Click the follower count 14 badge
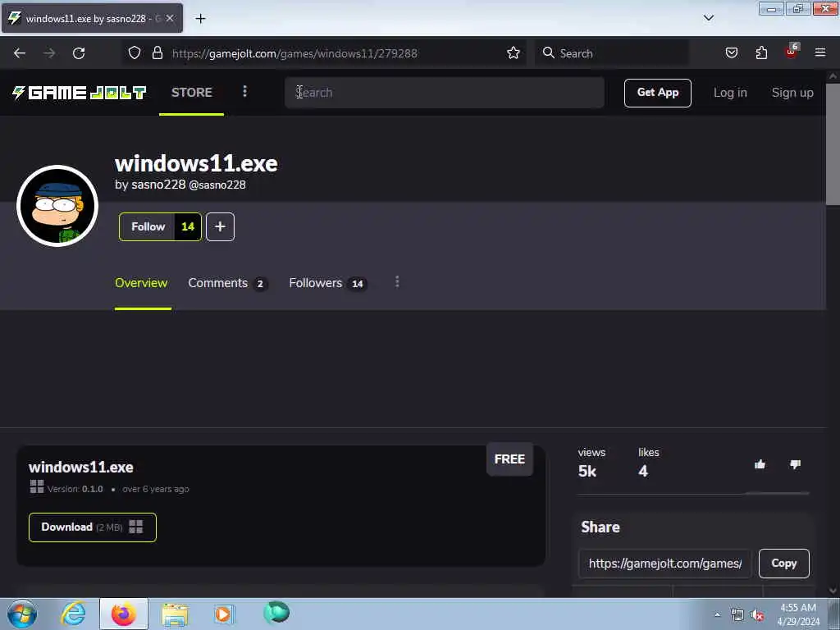The width and height of the screenshot is (840, 630). pyautogui.click(x=188, y=226)
